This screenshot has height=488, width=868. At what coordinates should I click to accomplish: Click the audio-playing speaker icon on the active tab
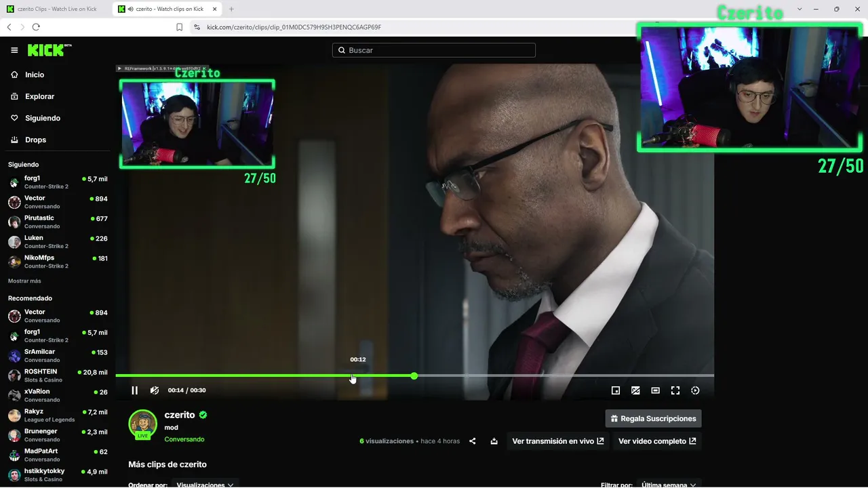tap(130, 9)
